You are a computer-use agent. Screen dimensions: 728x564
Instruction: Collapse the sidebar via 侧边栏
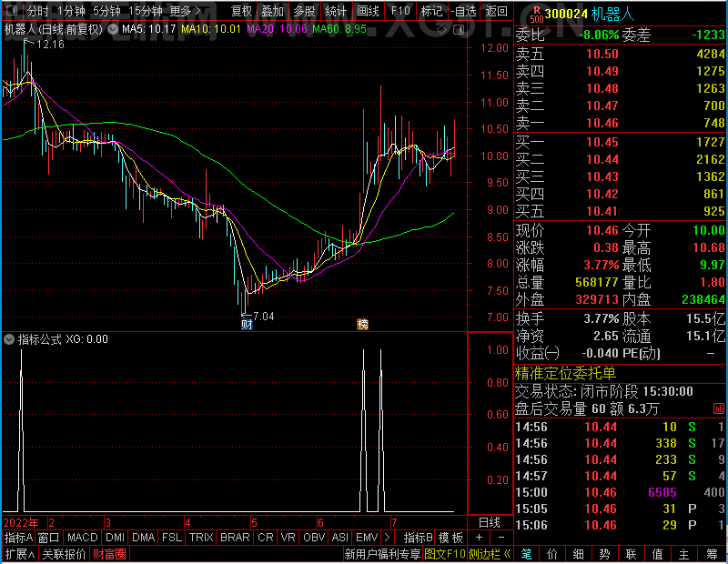pos(490,554)
